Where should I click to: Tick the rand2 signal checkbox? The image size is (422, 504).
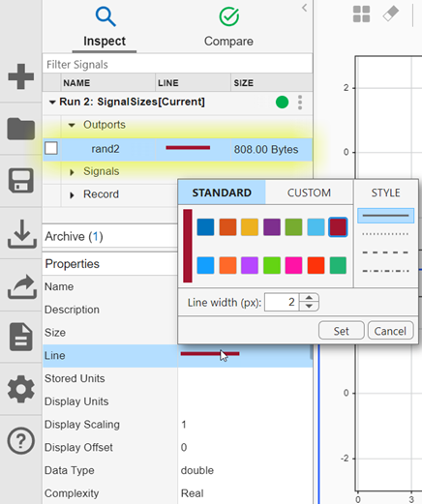click(x=51, y=149)
